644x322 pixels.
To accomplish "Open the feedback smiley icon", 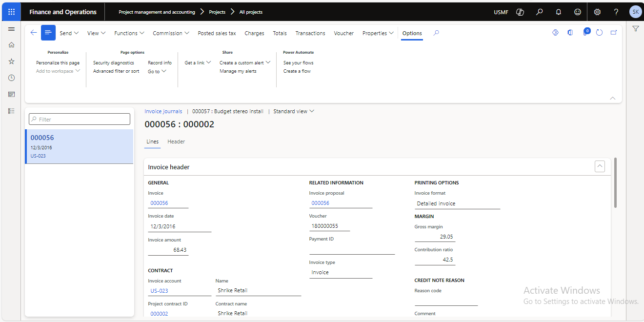I will pos(578,12).
